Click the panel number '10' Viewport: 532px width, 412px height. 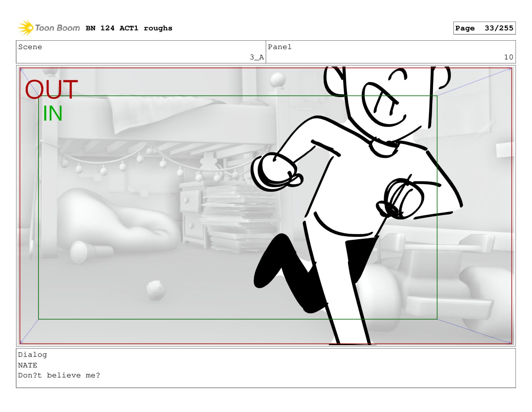click(508, 57)
